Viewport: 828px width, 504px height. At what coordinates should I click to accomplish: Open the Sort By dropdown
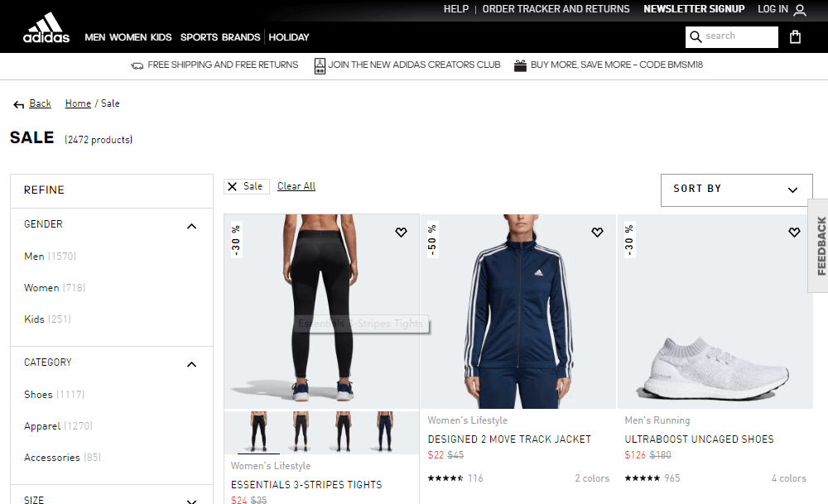click(x=737, y=190)
